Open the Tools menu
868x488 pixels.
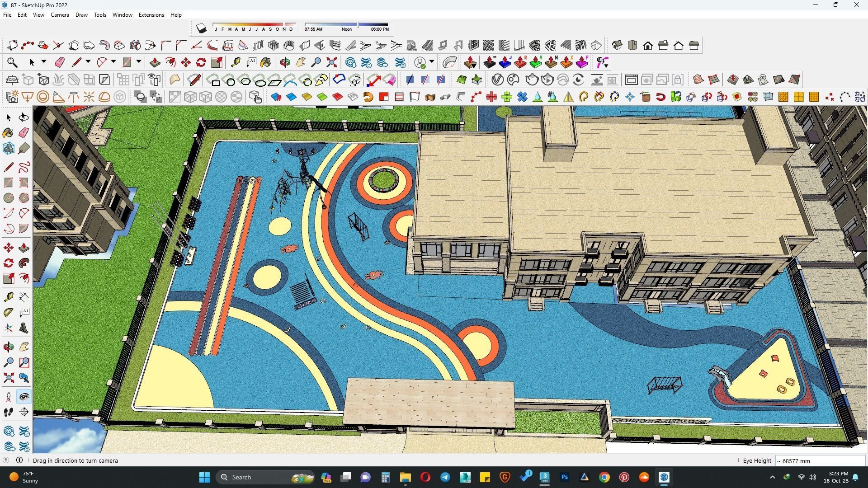point(100,14)
